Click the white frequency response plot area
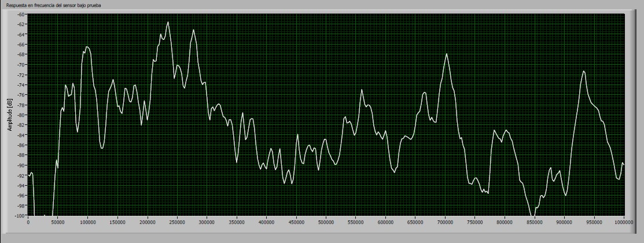This screenshot has height=243, width=644. [x=326, y=115]
